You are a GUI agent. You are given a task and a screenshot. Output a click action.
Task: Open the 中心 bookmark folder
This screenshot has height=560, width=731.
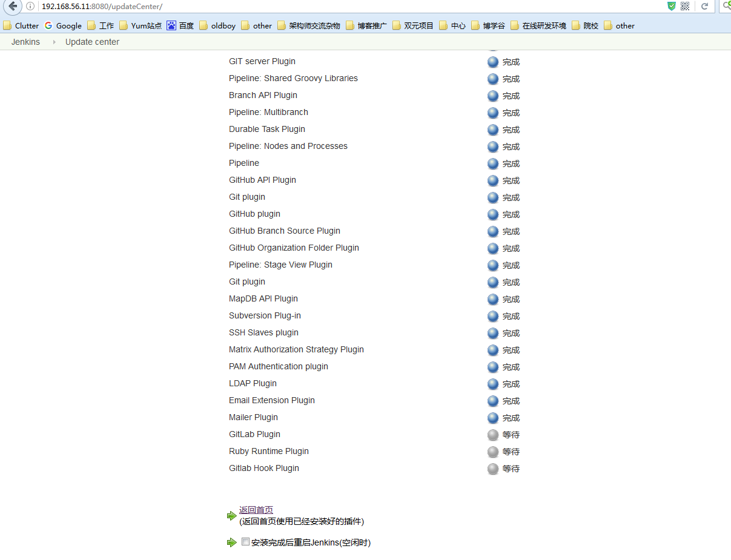452,25
